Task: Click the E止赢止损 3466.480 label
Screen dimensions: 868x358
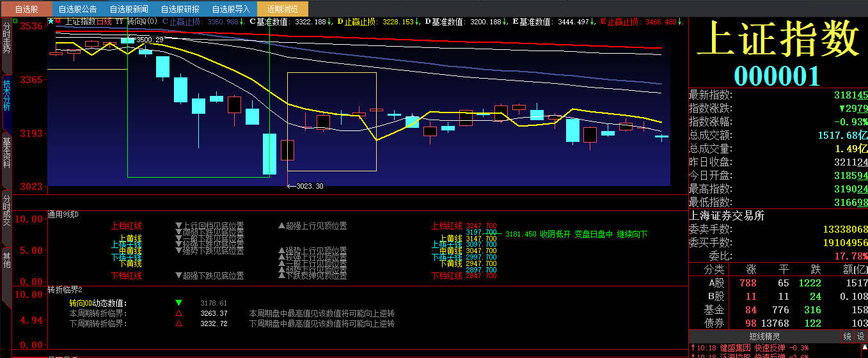Action: click(x=641, y=22)
